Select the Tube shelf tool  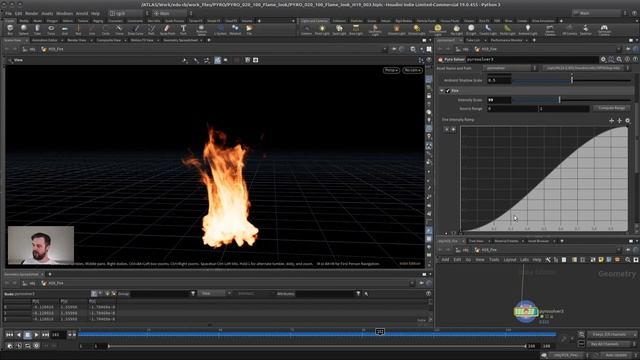pos(37,29)
